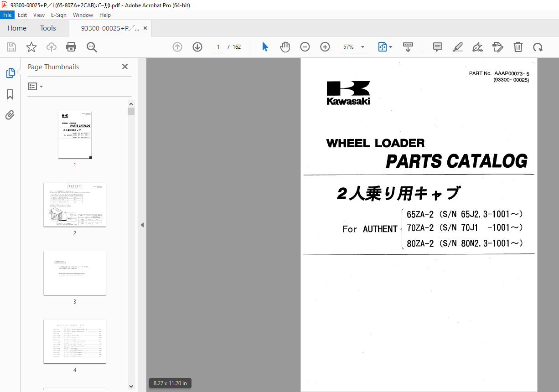Close the Page Thumbnails panel

tap(125, 67)
